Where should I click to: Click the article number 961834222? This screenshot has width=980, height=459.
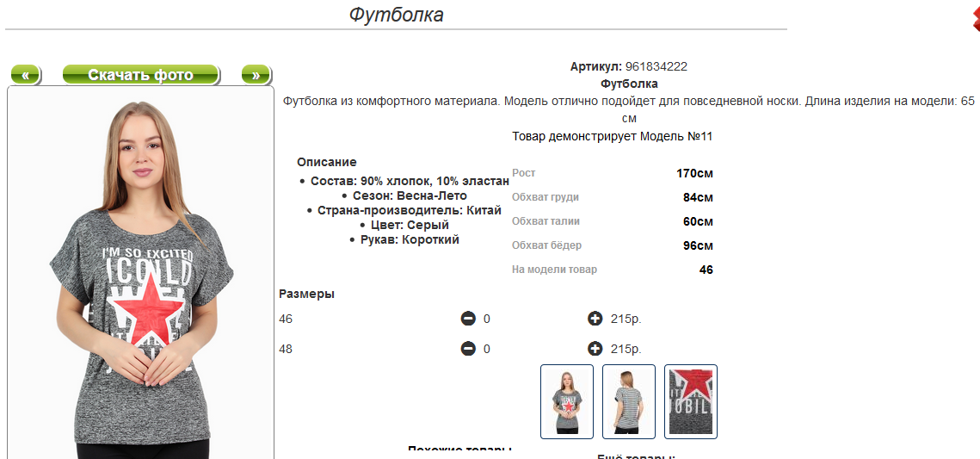tap(656, 66)
